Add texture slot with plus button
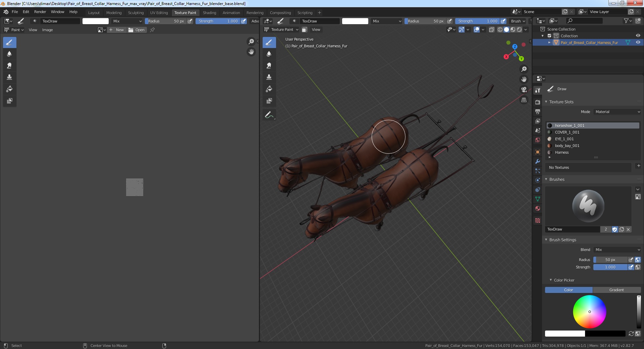This screenshot has width=644, height=349. (x=638, y=166)
